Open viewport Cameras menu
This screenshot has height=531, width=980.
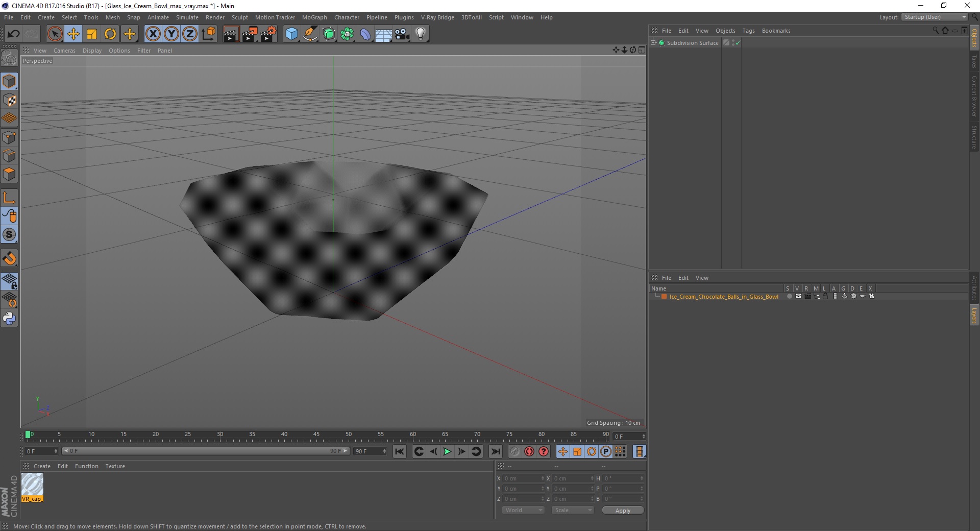coord(64,51)
